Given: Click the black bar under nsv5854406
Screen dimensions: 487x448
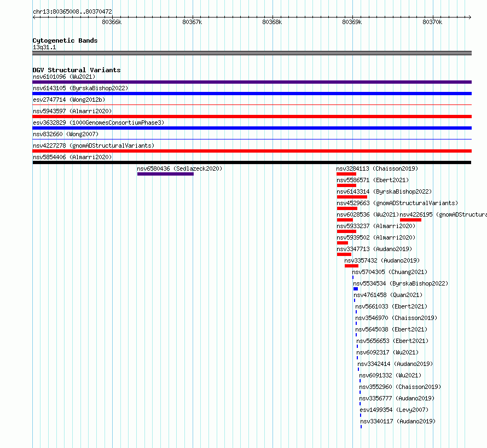Looking at the screenshot, I should point(252,162).
